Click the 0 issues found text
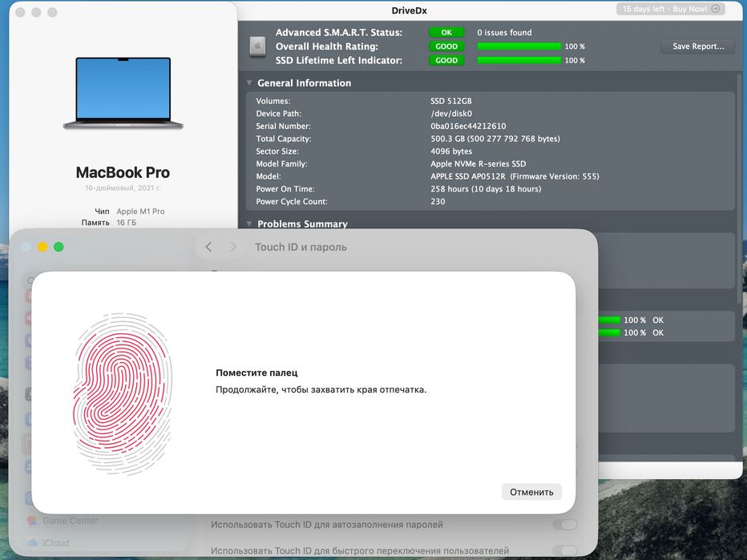747x560 pixels. pyautogui.click(x=504, y=32)
